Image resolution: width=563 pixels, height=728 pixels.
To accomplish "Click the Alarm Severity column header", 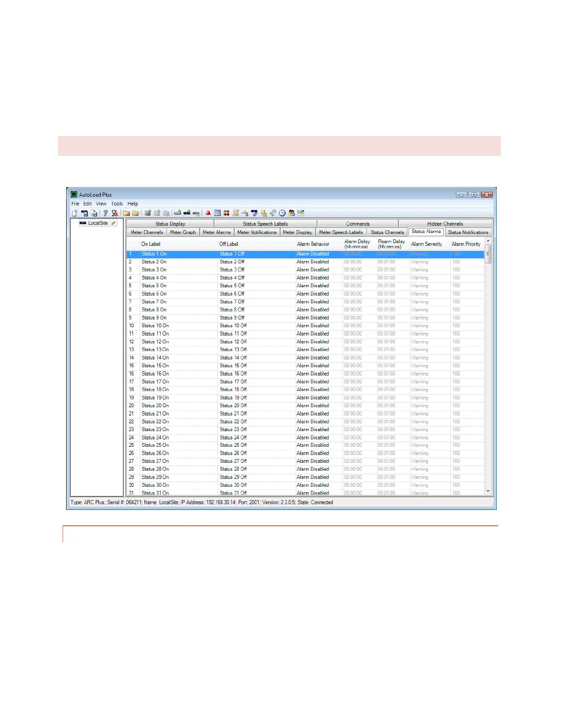I will pyautogui.click(x=430, y=244).
